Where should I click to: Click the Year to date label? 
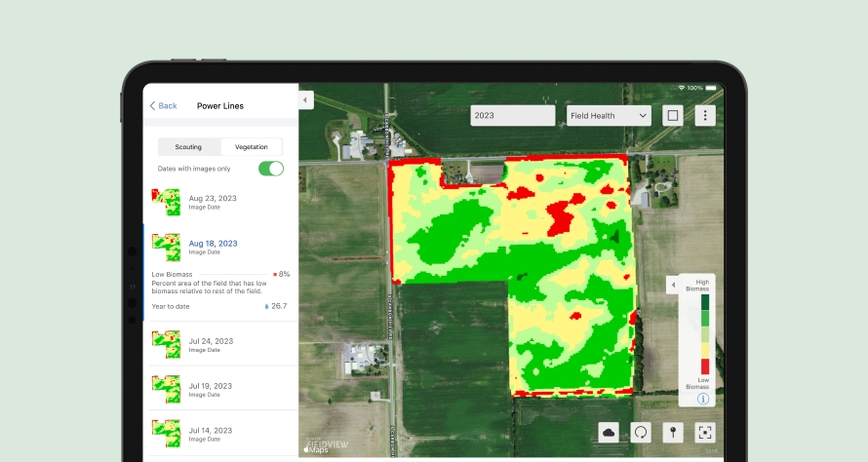click(171, 306)
